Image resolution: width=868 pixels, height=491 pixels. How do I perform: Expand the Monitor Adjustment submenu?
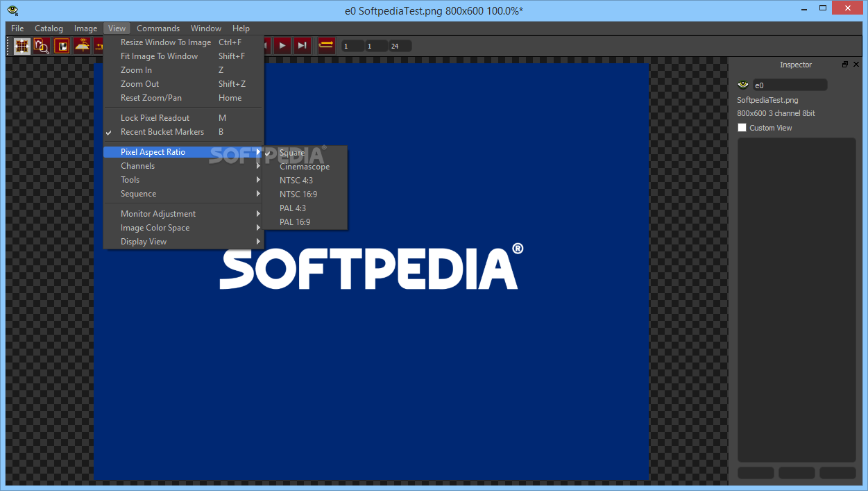click(183, 214)
